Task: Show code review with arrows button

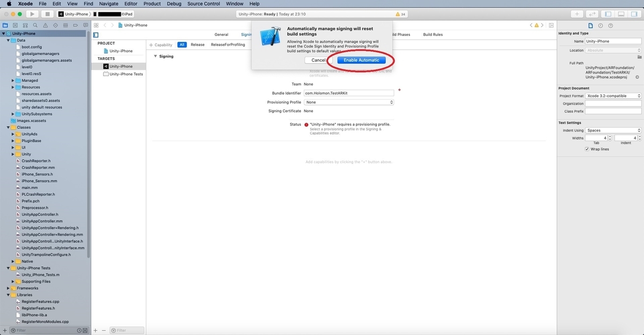Action: click(x=592, y=14)
